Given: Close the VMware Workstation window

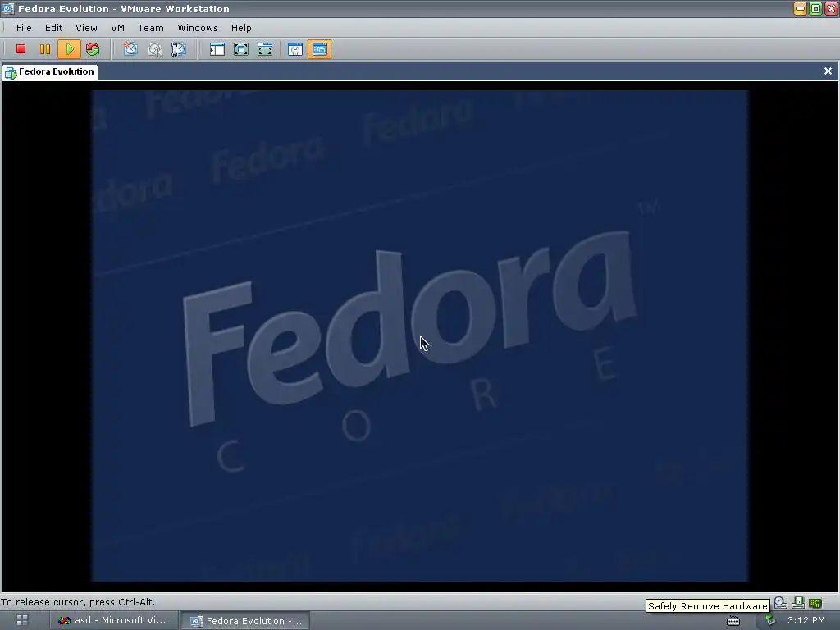Looking at the screenshot, I should pos(832,8).
